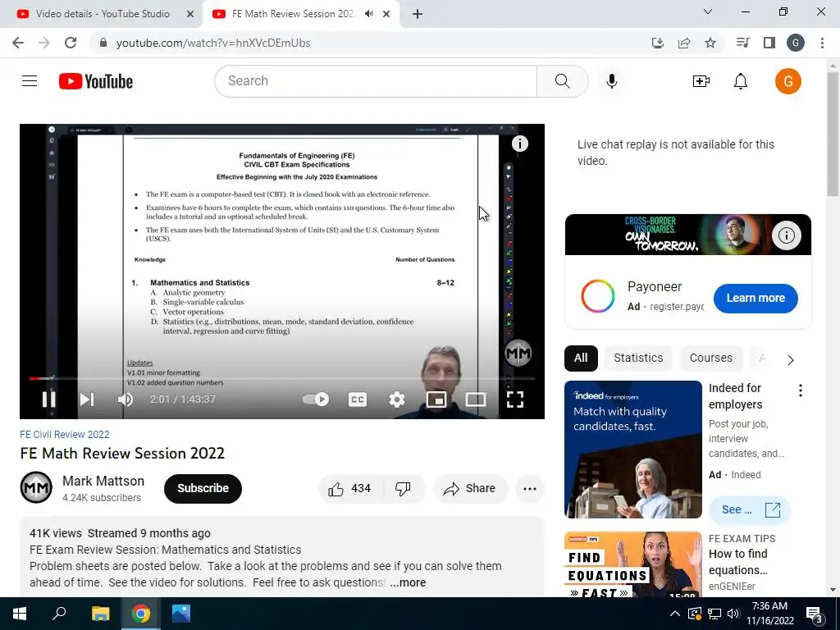
Task: Close the YouTube Studio tab
Action: (189, 14)
